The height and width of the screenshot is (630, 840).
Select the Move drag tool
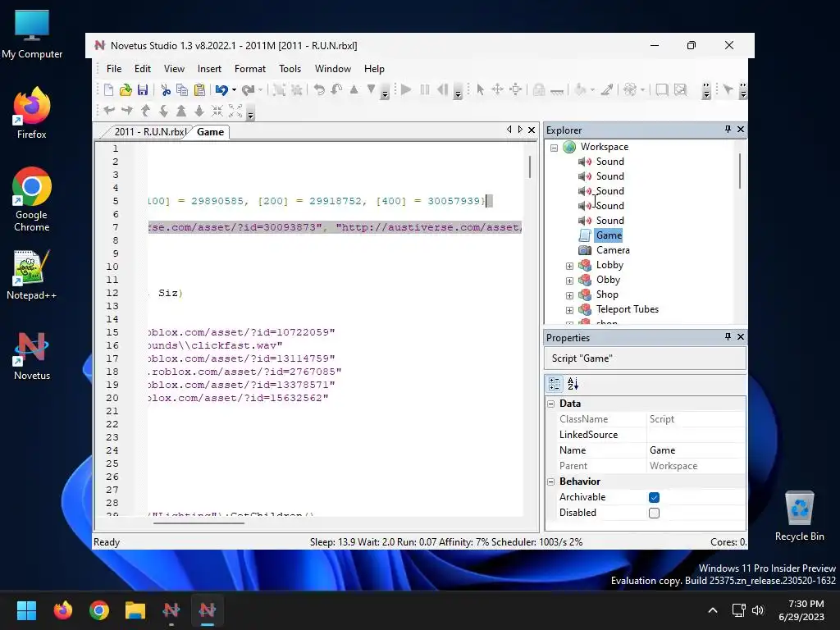click(498, 90)
